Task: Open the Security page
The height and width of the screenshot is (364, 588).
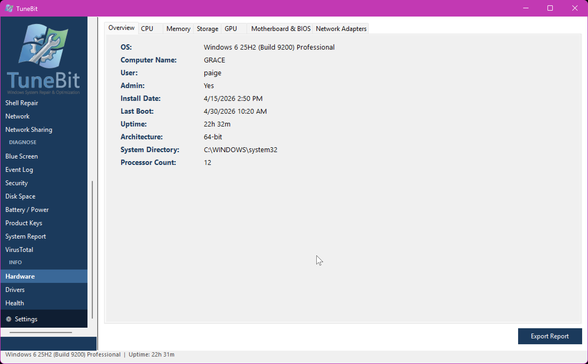Action: [x=44, y=183]
